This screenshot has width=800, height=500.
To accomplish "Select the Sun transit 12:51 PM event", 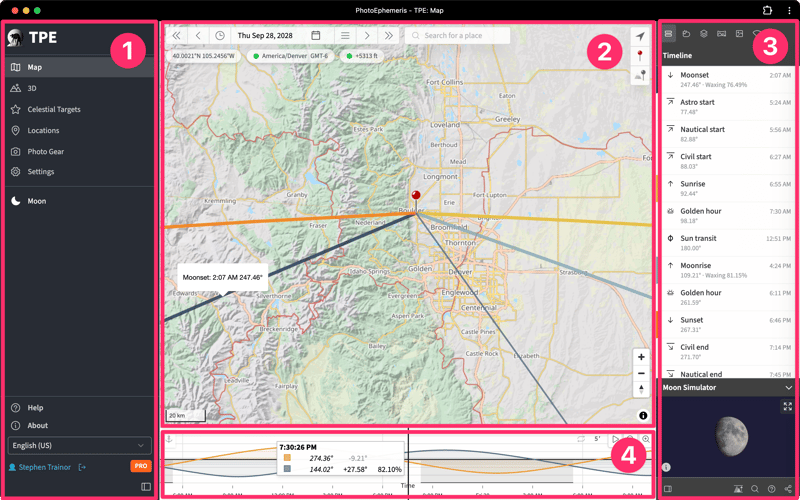I will tap(728, 243).
